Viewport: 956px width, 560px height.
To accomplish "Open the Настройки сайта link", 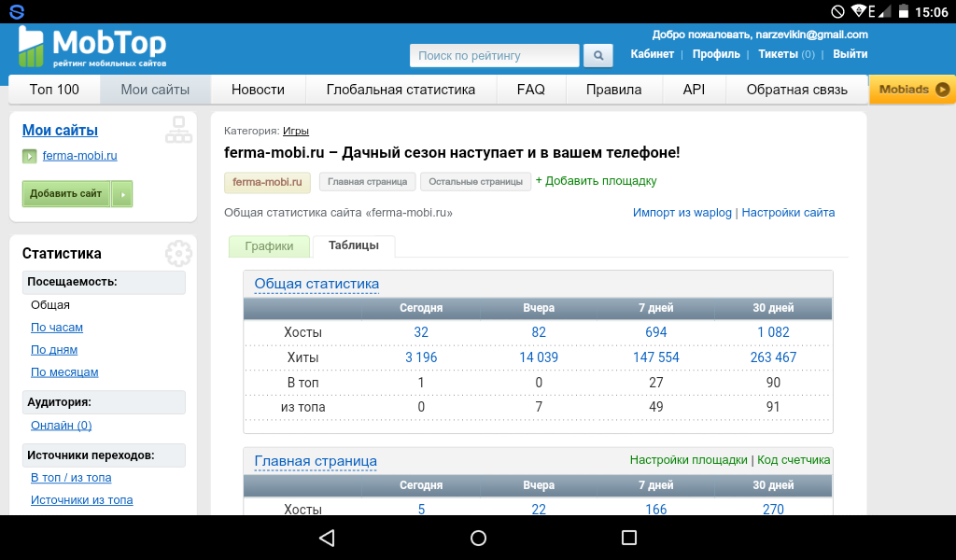I will 788,213.
